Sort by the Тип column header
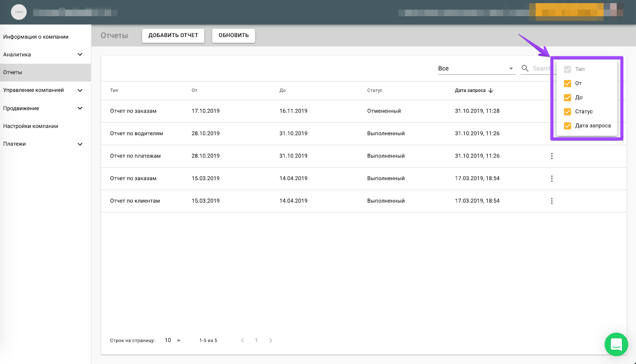Image resolution: width=636 pixels, height=364 pixels. [x=114, y=91]
